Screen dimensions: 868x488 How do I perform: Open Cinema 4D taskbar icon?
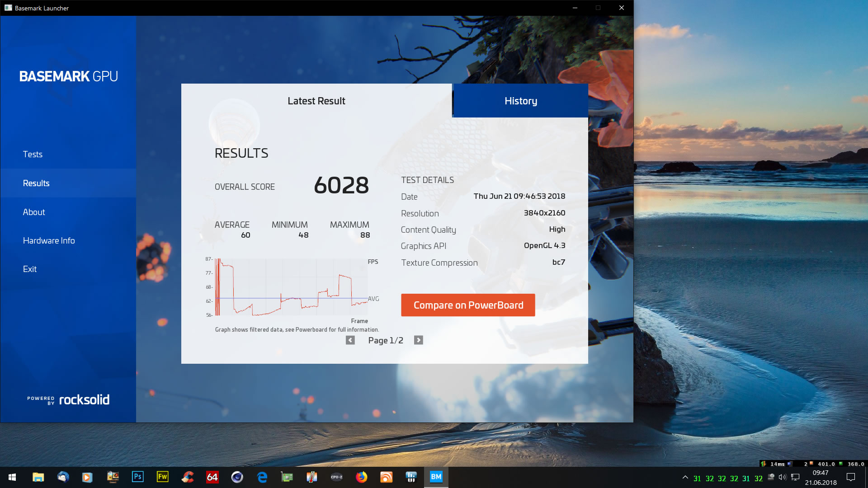click(x=237, y=477)
